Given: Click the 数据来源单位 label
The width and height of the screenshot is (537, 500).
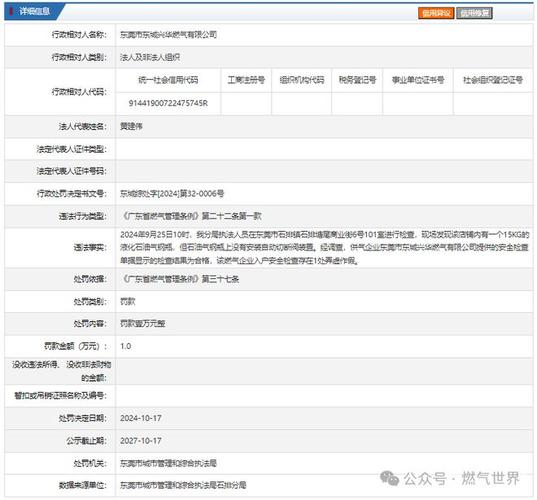Looking at the screenshot, I should [x=83, y=485].
